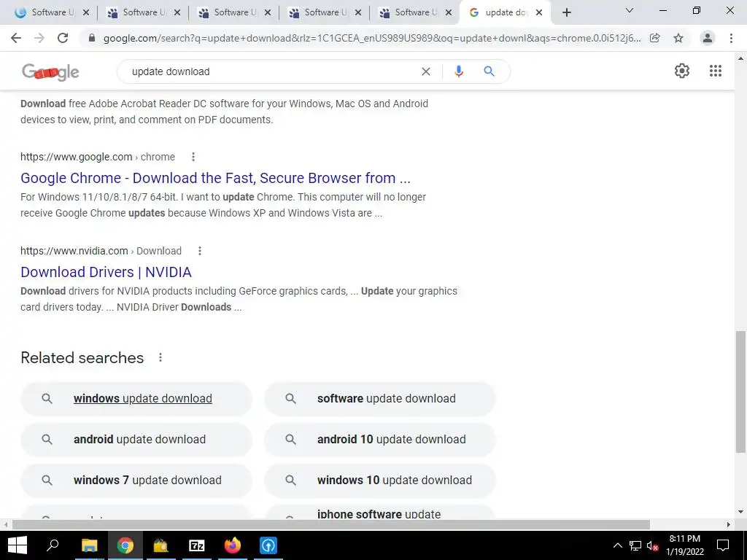The height and width of the screenshot is (560, 747).
Task: Click the horizontal scrollbar thumb
Action: coord(331,524)
